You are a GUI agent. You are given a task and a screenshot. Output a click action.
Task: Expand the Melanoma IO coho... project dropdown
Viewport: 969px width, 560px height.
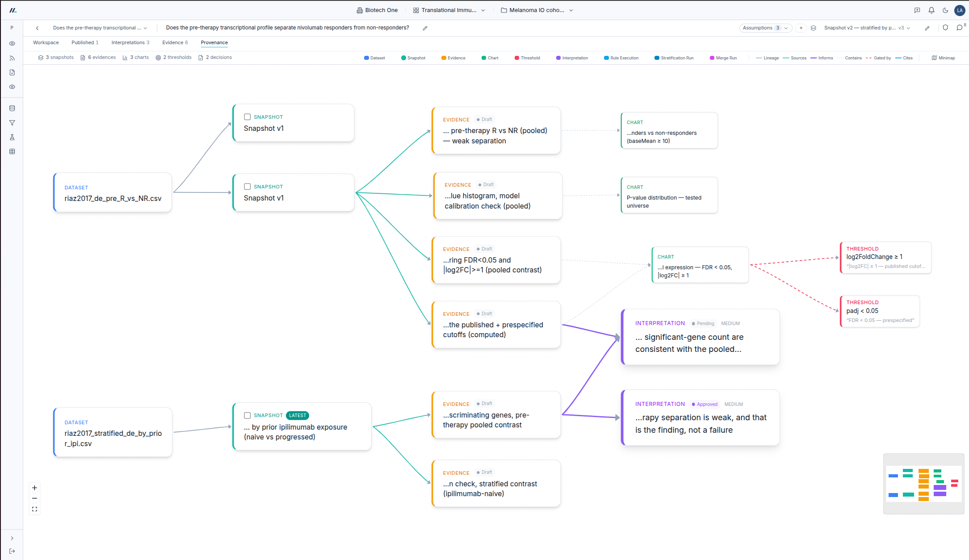[x=537, y=10]
